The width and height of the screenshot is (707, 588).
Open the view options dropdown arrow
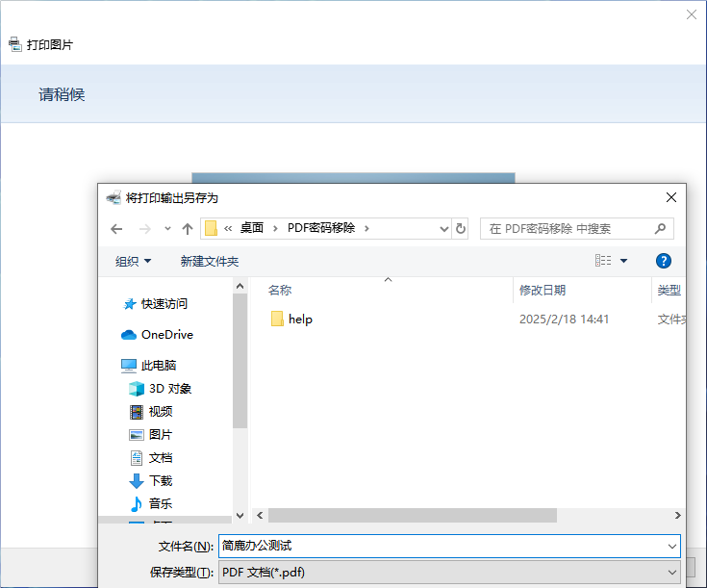point(624,261)
